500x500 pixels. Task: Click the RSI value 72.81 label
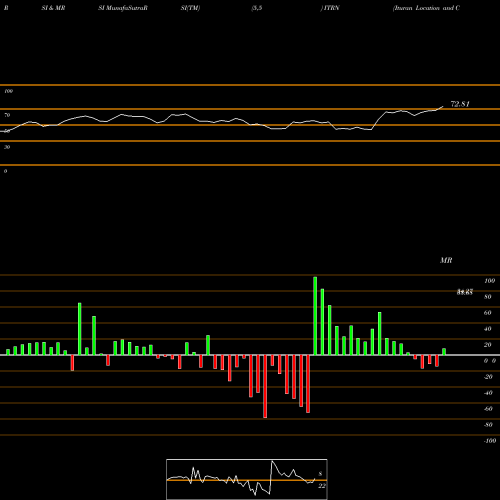(460, 104)
